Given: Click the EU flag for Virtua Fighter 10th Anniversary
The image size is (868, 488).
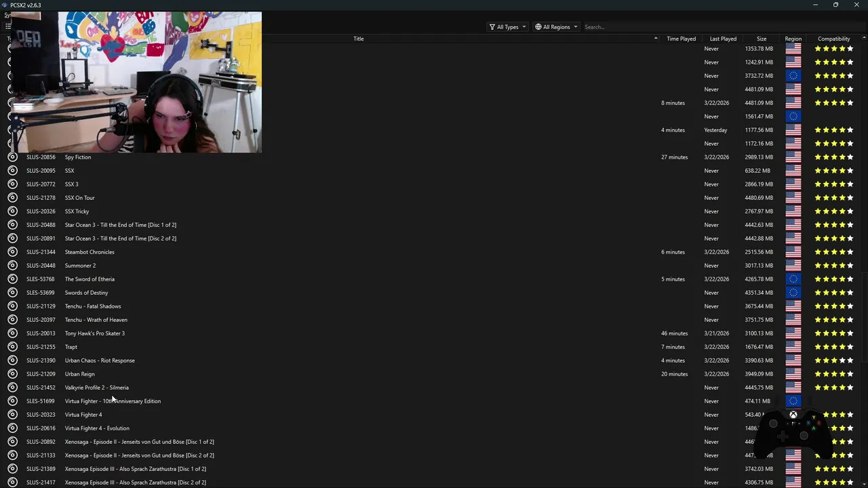Looking at the screenshot, I should coord(793,401).
